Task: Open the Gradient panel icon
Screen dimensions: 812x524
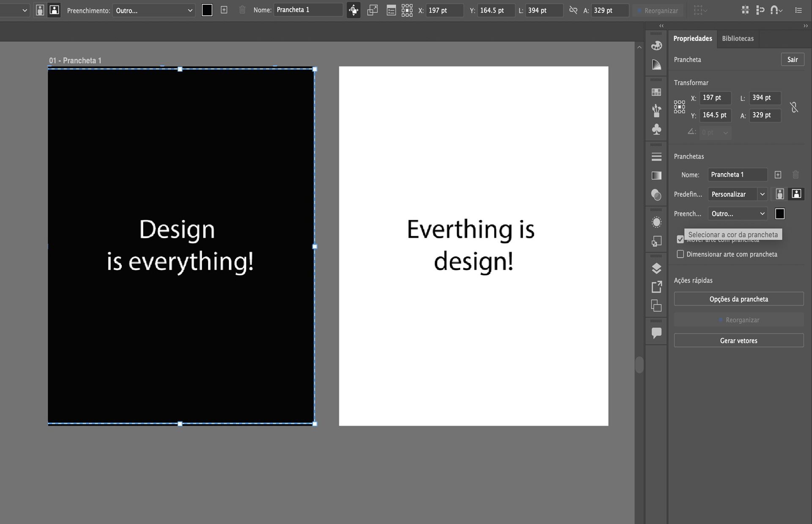Action: pyautogui.click(x=656, y=175)
